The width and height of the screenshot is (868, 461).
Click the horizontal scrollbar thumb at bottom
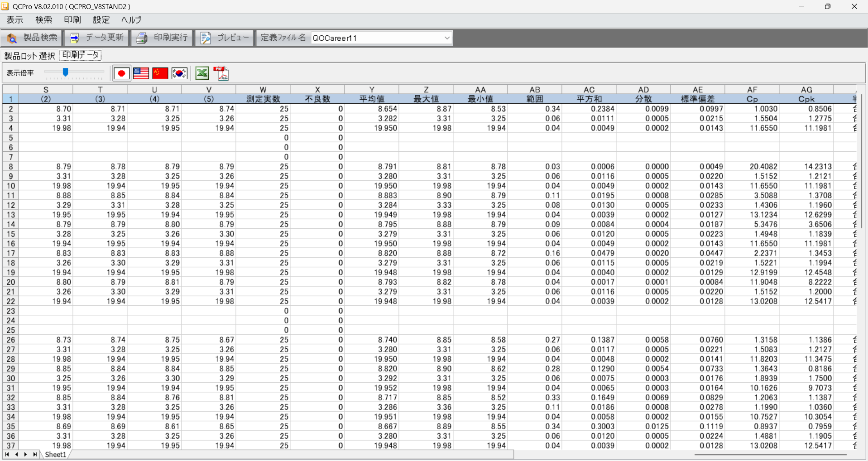(770, 455)
